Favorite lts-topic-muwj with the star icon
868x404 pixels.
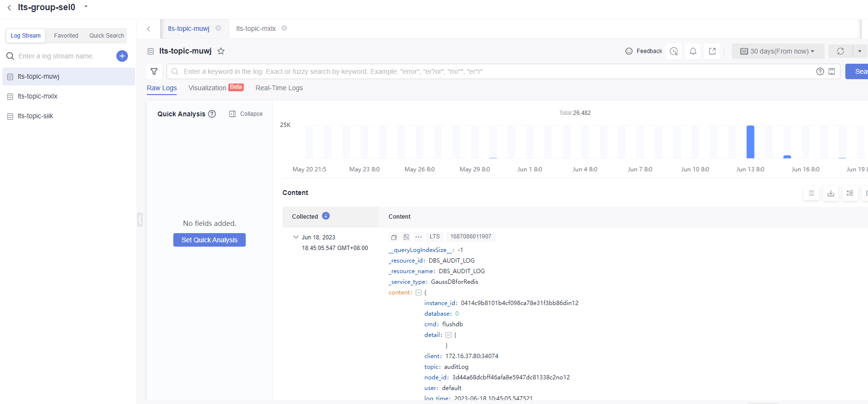coord(221,51)
